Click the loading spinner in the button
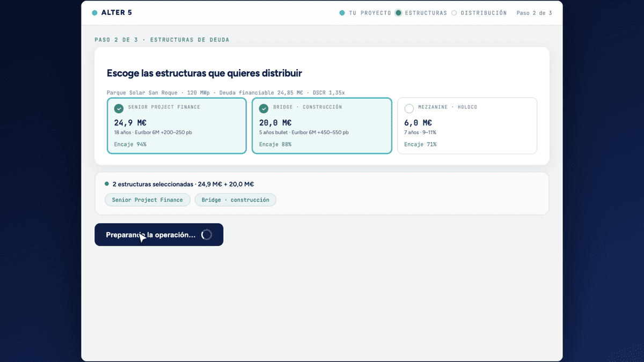This screenshot has width=644, height=362. tap(207, 235)
